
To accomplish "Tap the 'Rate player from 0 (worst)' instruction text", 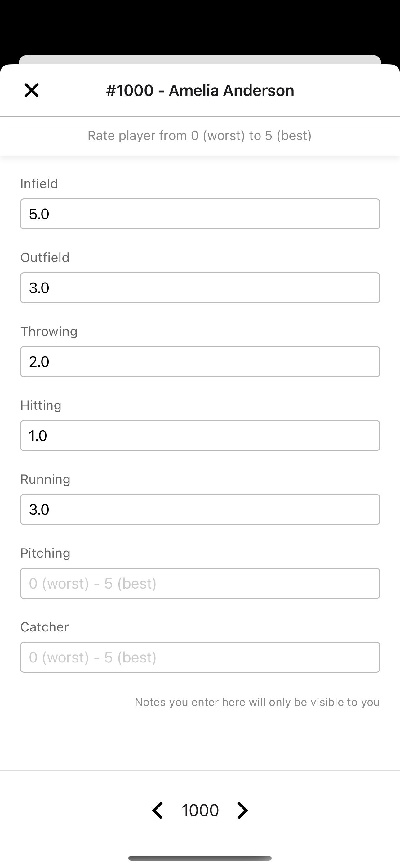I will click(200, 135).
